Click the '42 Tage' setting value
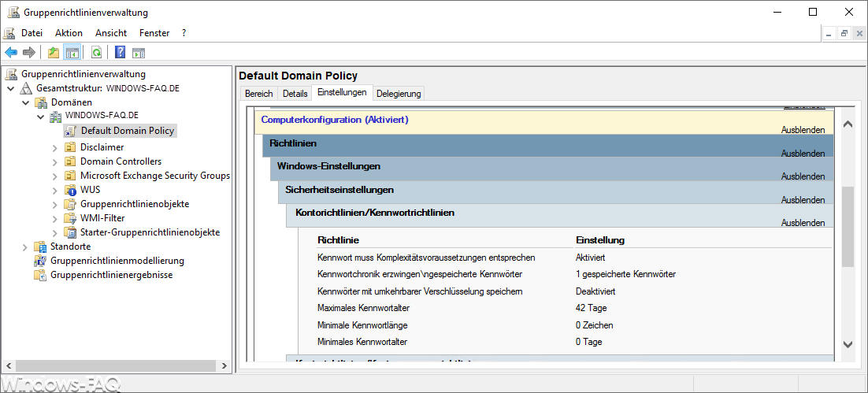Viewport: 868px width, 393px height. pos(592,308)
